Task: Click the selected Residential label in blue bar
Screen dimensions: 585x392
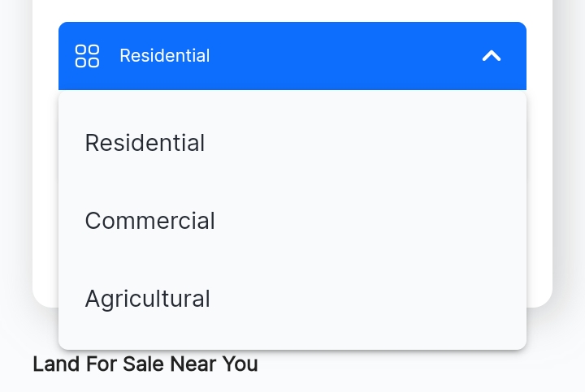Action: [x=164, y=56]
